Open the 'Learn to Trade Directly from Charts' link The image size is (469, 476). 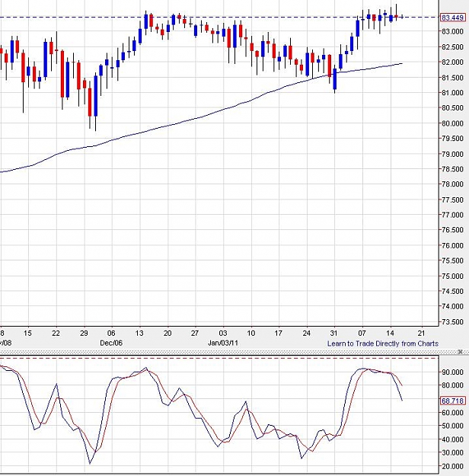tap(382, 343)
